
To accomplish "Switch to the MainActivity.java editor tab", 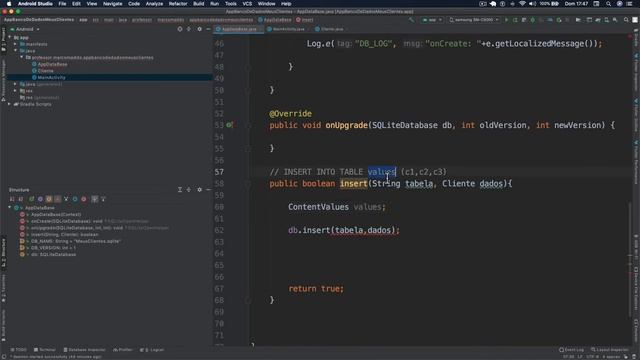I will click(x=288, y=29).
